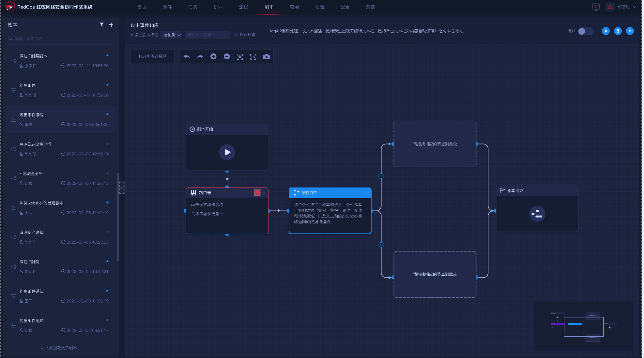The height and width of the screenshot is (358, 644).
Task: Click 尚未设置快捷指令 text in 路由器
Action: coord(207,214)
